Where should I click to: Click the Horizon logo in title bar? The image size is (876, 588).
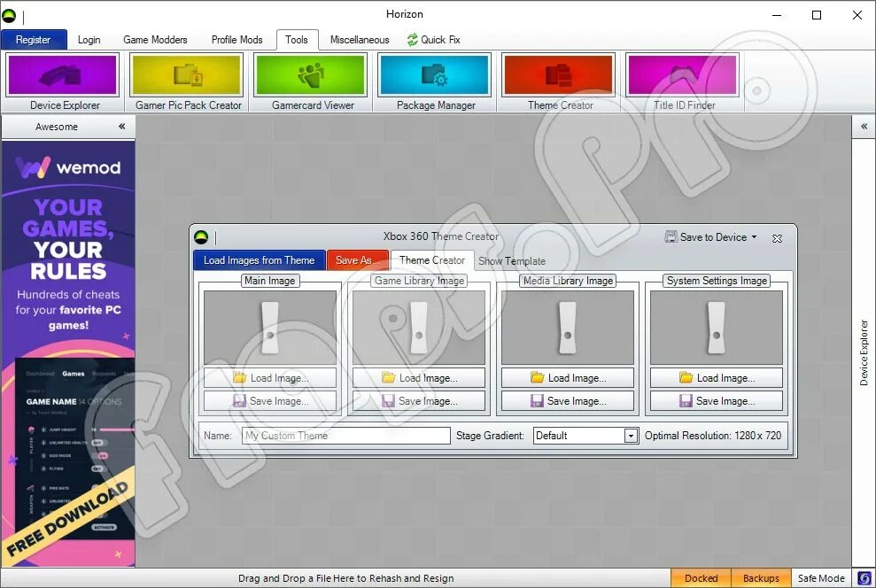pyautogui.click(x=10, y=16)
